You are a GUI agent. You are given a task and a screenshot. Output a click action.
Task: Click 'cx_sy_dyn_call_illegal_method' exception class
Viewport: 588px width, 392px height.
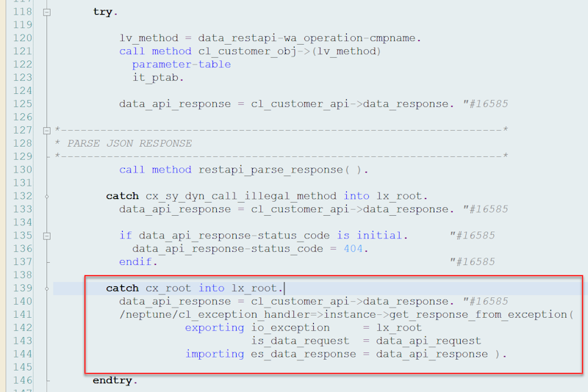click(241, 196)
